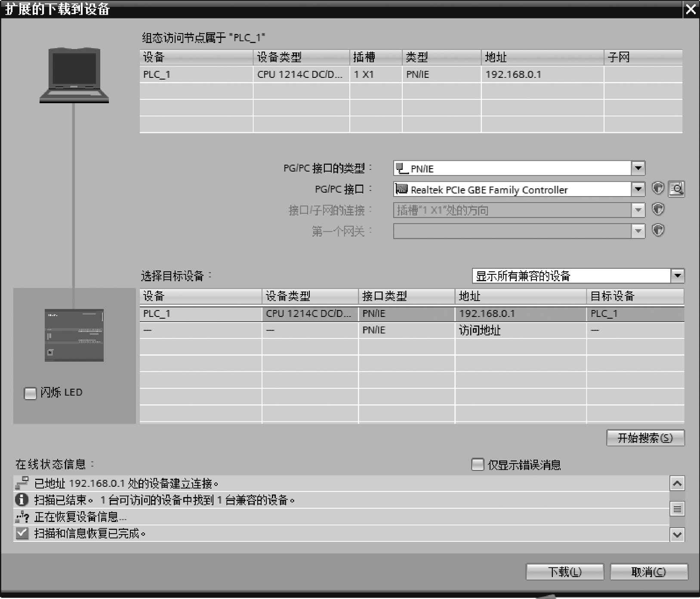
Task: Click shield icon beside 第一个网关 field
Action: click(658, 230)
